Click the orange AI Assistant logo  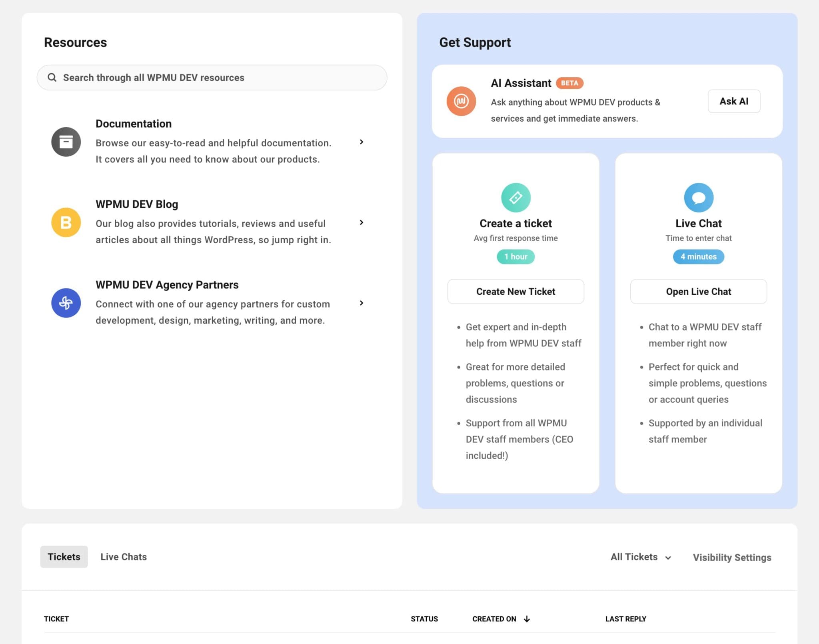coord(461,101)
